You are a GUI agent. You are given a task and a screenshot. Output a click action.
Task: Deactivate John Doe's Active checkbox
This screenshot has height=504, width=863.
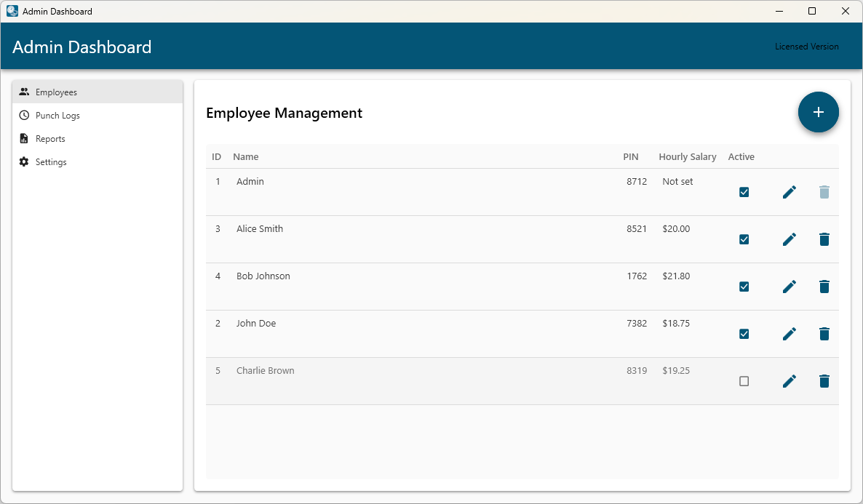[x=744, y=334]
